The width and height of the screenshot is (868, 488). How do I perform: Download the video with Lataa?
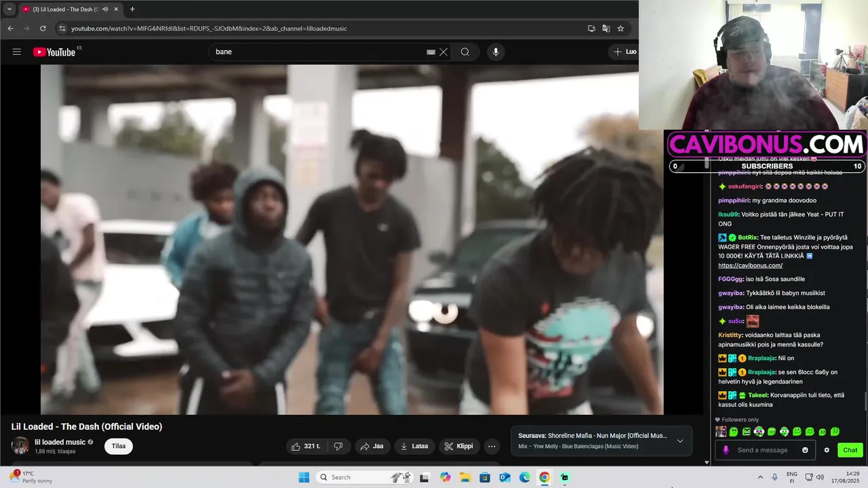point(414,446)
